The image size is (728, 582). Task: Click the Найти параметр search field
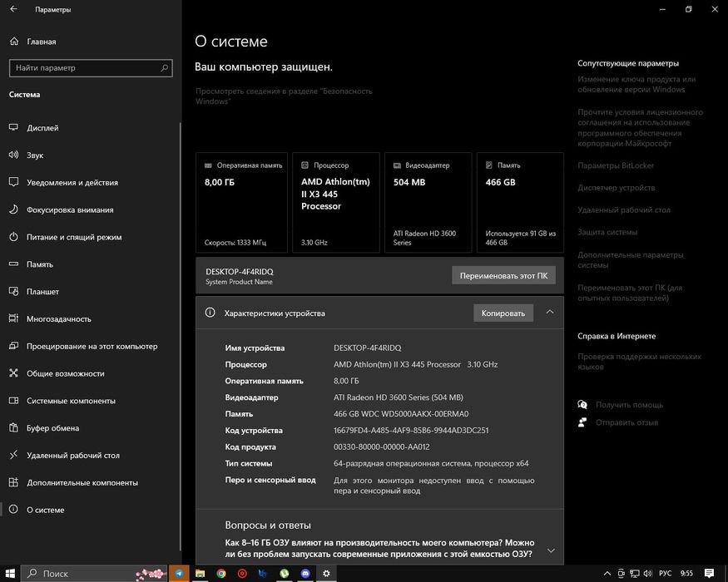coord(91,67)
